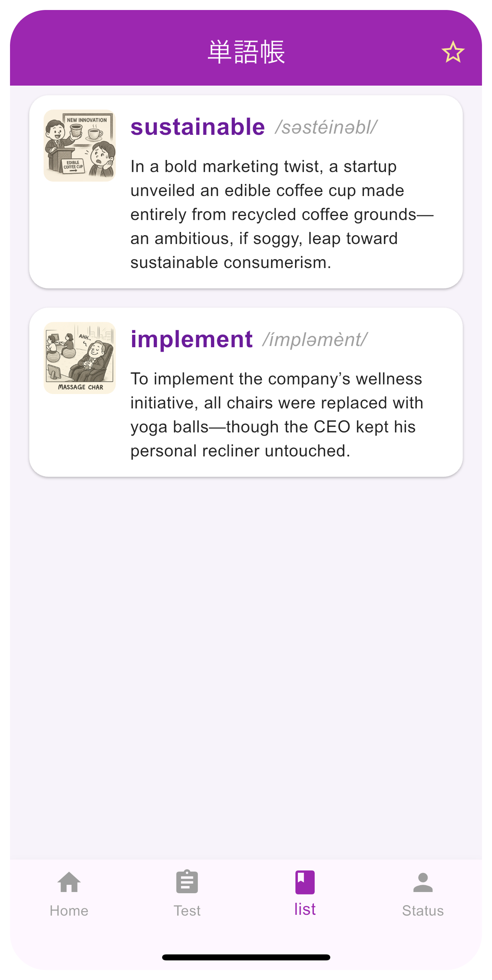The width and height of the screenshot is (492, 980).
Task: Select the list tab label
Action: coord(305,910)
